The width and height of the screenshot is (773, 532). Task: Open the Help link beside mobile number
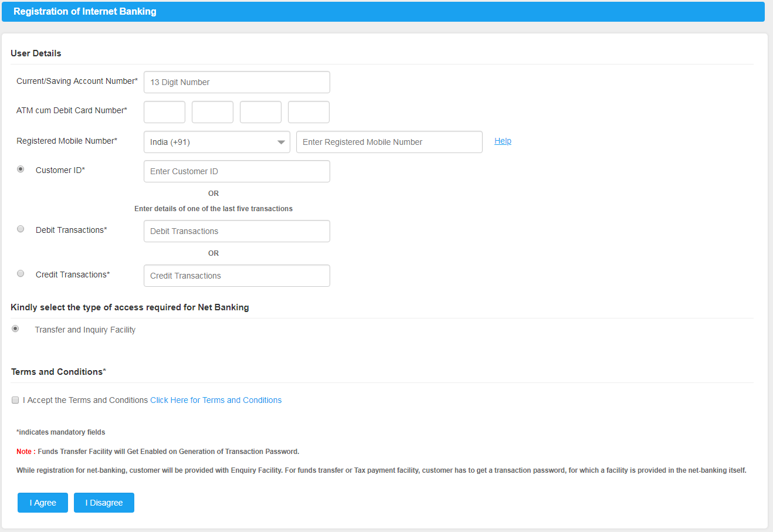click(503, 141)
